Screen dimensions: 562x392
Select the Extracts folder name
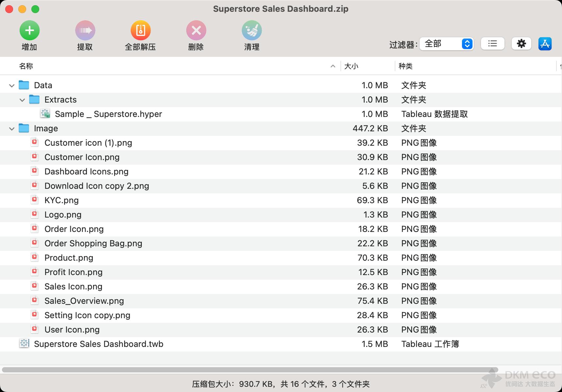(x=60, y=100)
